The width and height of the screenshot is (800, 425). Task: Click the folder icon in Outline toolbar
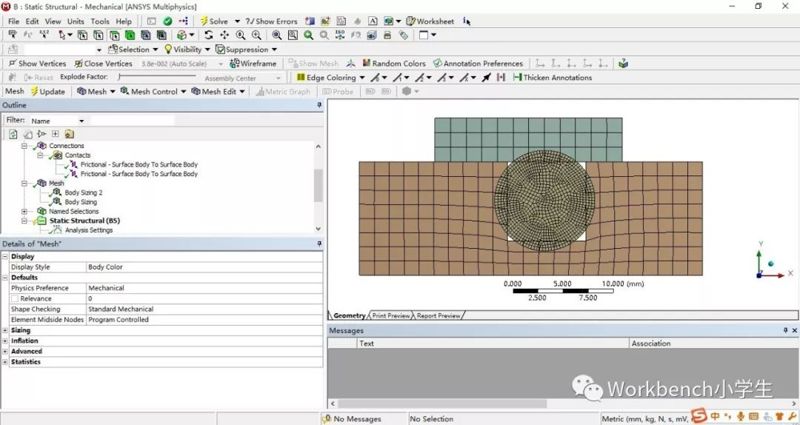[69, 134]
